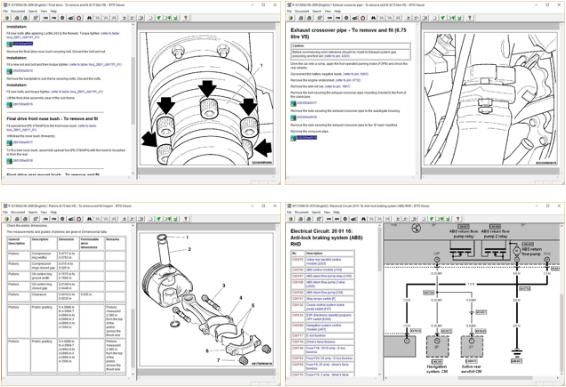Viewport: 566px width, 387px height.
Task: Click the binoculars search icon in Exhaust crossover pipe window
Action: coord(373,18)
